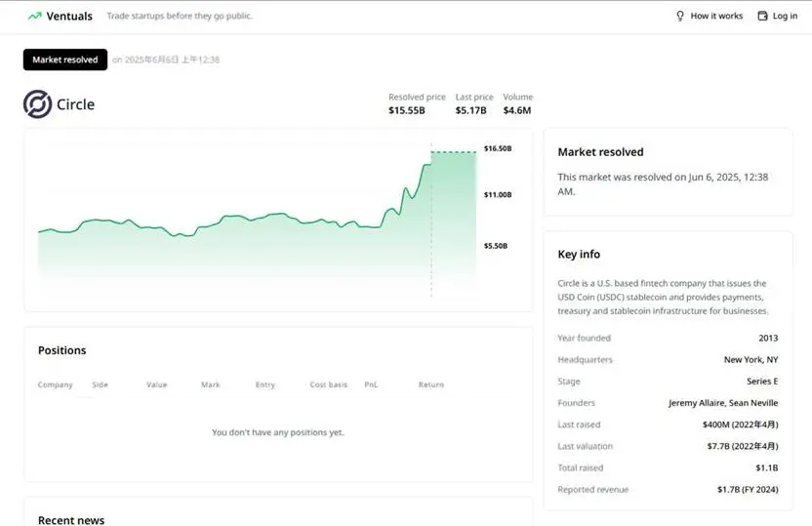Click the PnL column header
The width and height of the screenshot is (812, 526).
tap(371, 384)
